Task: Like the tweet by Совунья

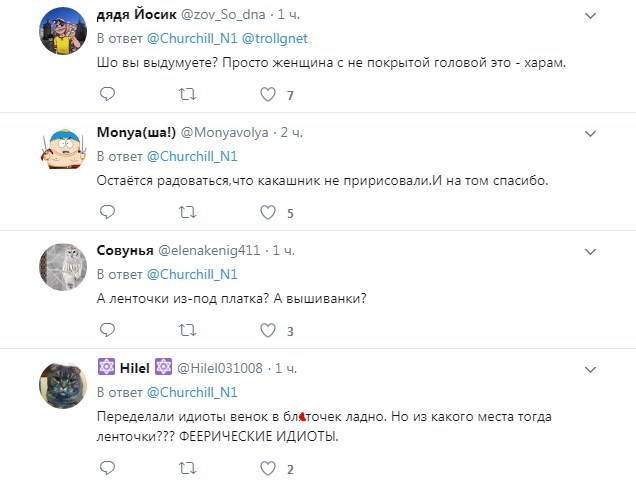Action: 267,331
